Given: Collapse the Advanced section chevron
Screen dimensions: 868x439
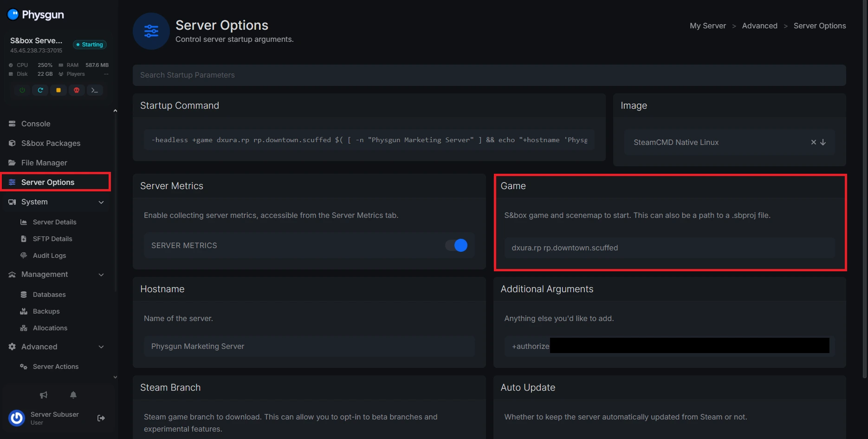Looking at the screenshot, I should (101, 347).
